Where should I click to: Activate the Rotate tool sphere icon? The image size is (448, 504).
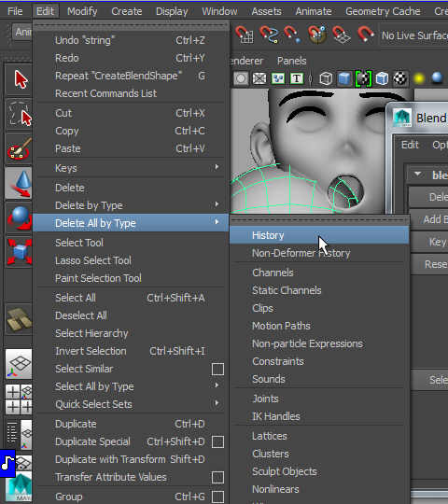19,217
